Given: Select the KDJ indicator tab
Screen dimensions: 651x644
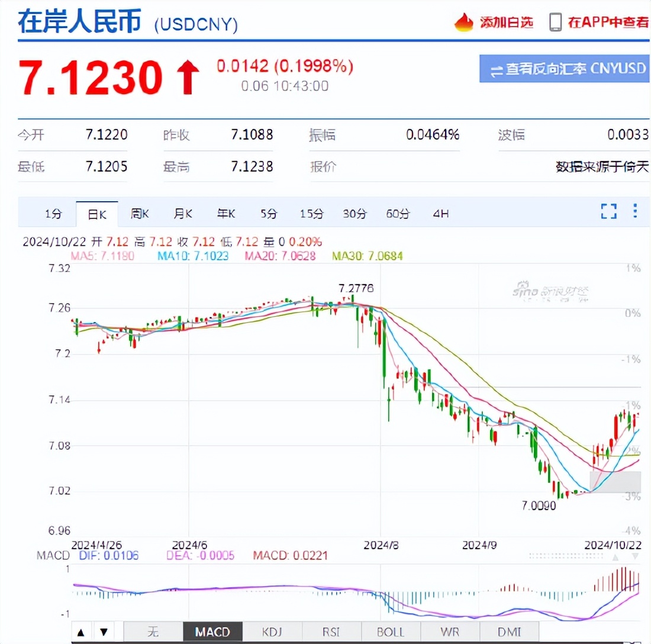Looking at the screenshot, I should coord(272,632).
